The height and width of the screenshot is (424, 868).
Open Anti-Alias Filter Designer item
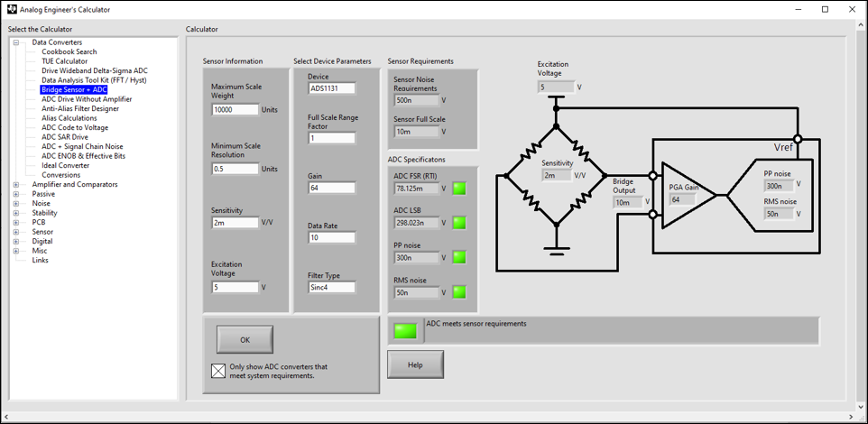coord(79,108)
